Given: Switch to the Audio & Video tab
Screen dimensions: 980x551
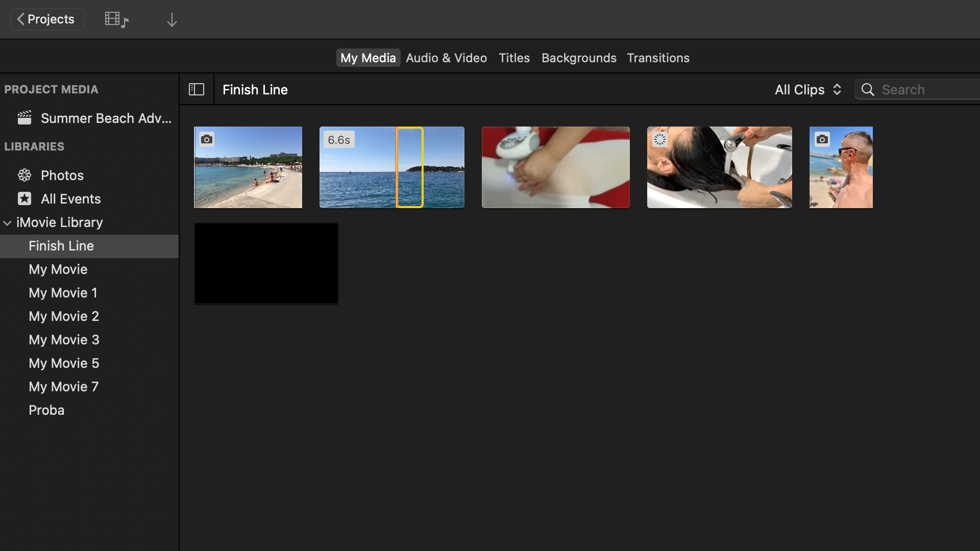Looking at the screenshot, I should [x=446, y=58].
